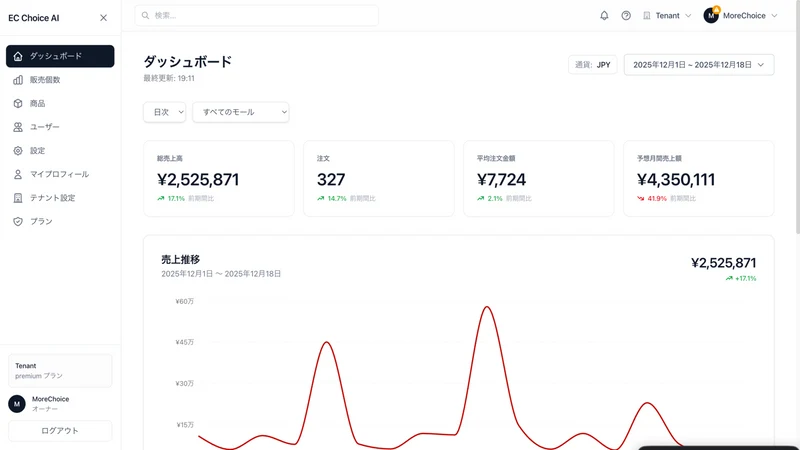Click the ¥60万 axis label
This screenshot has width=800, height=450.
tap(185, 302)
